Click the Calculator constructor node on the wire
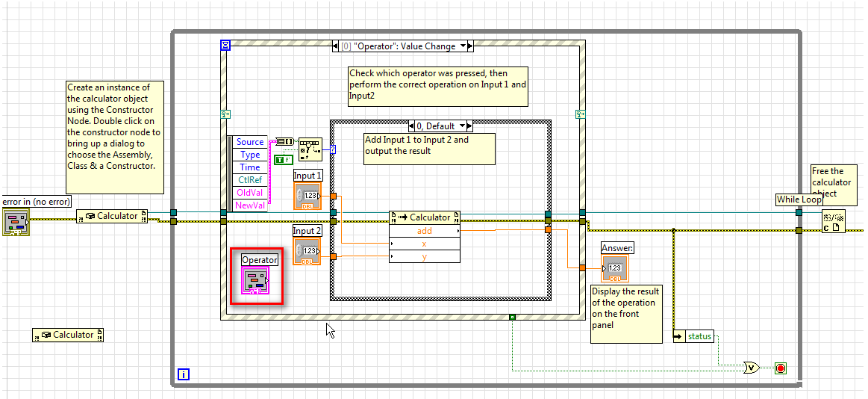868x399 pixels. pos(112,217)
